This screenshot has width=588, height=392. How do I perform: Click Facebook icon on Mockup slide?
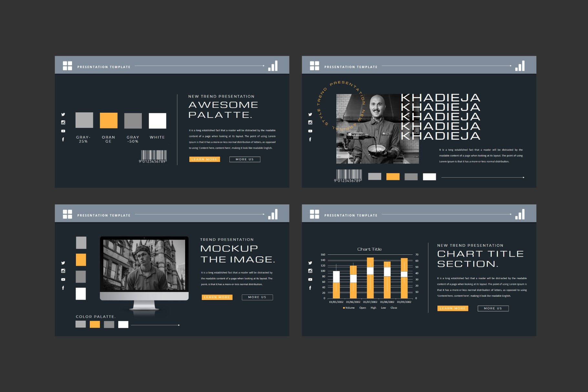click(x=63, y=288)
